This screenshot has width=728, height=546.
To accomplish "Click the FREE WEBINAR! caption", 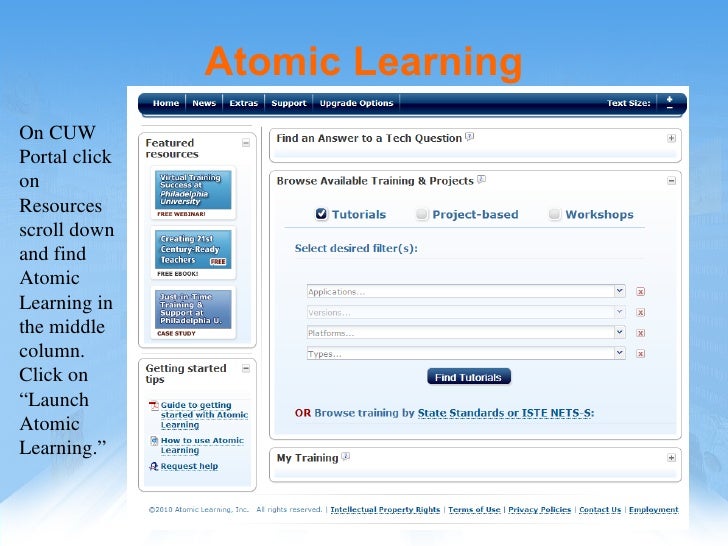I will pyautogui.click(x=181, y=214).
